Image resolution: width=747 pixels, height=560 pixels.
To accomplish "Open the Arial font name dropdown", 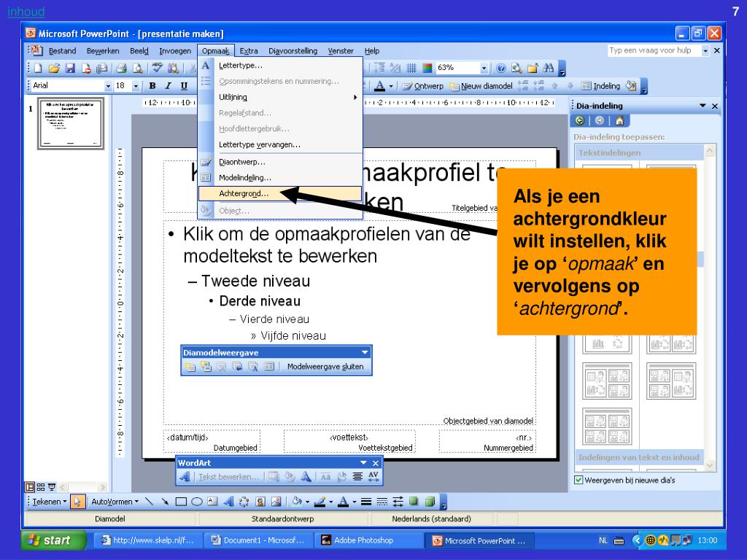I will coord(108,86).
